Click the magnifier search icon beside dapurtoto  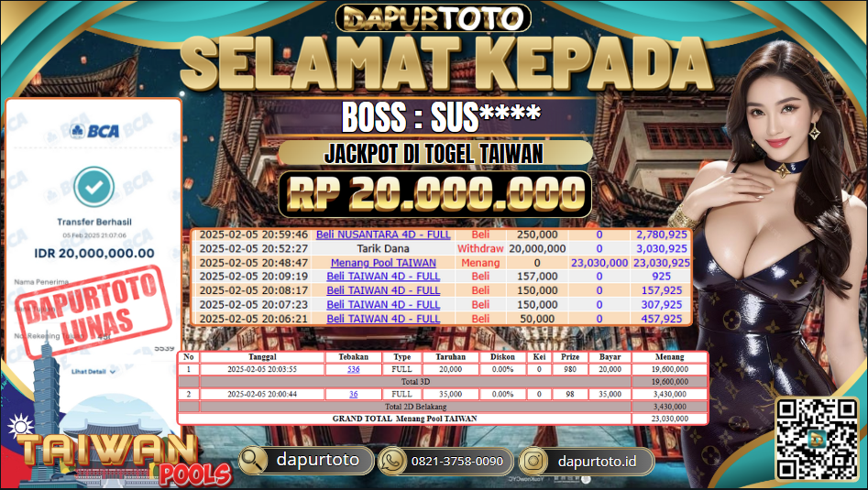coord(254,460)
